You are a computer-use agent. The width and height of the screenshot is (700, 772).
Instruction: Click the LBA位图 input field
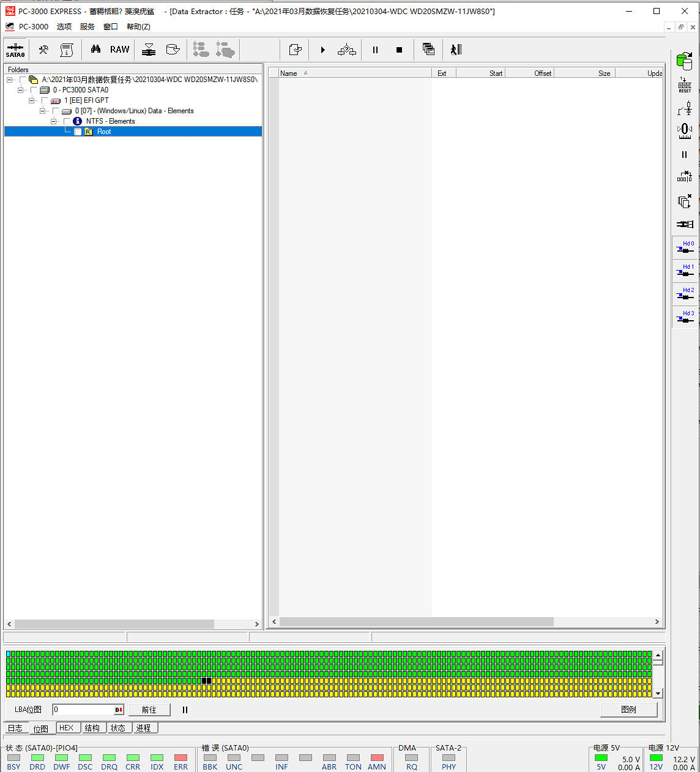pyautogui.click(x=83, y=710)
